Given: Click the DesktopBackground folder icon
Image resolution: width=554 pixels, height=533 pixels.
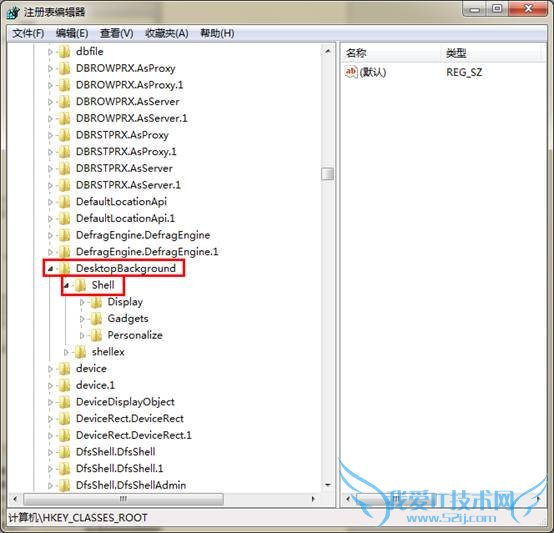Looking at the screenshot, I should pyautogui.click(x=64, y=268).
